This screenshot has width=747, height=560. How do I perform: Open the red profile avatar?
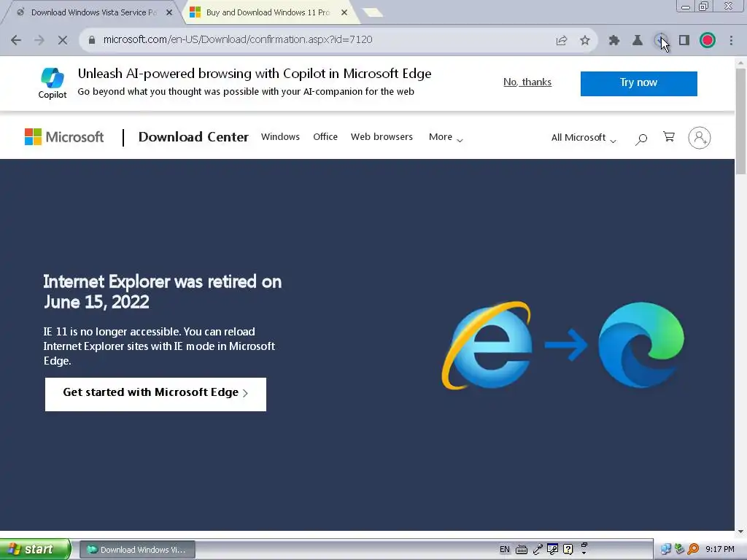pyautogui.click(x=708, y=41)
